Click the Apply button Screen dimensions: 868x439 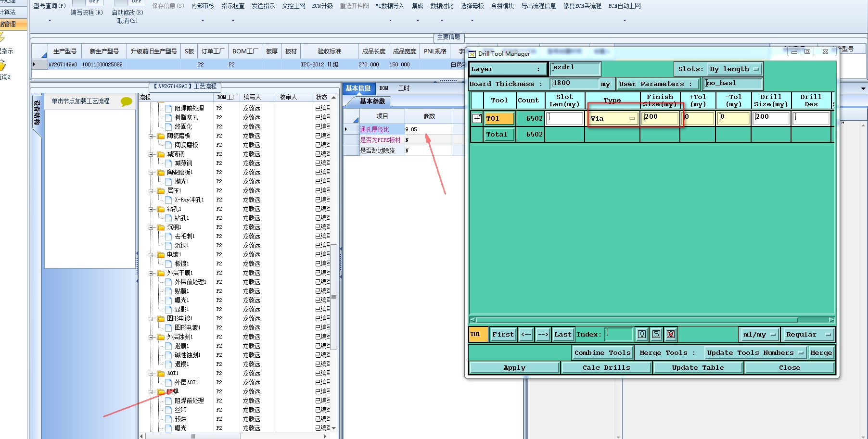tap(514, 368)
